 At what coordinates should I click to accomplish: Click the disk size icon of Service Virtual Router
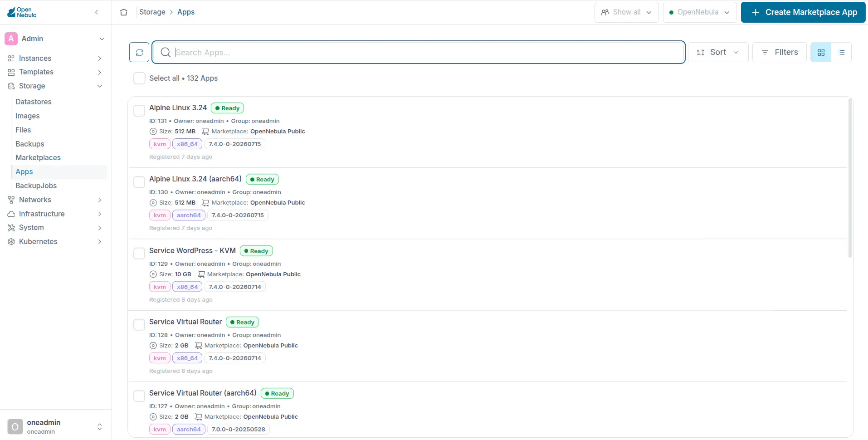click(x=153, y=346)
